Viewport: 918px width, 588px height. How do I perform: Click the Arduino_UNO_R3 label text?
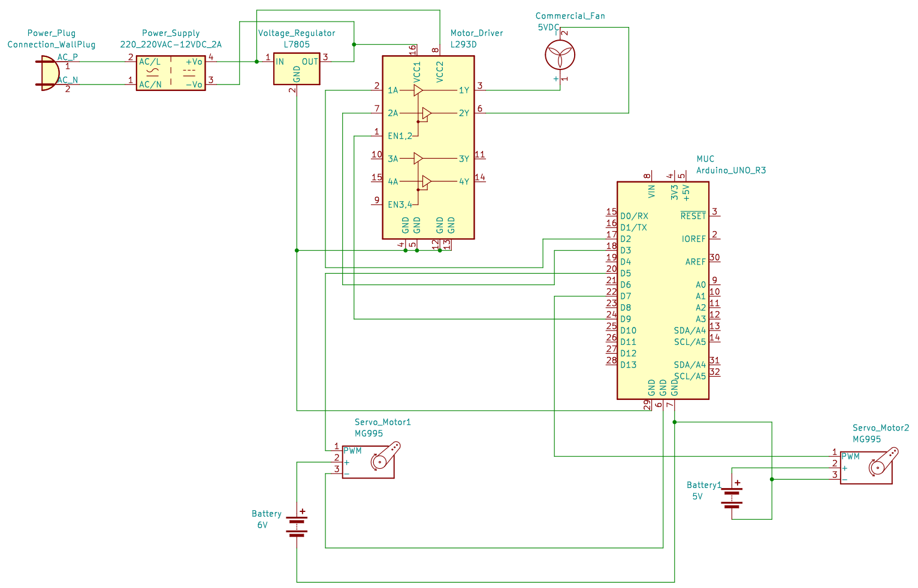(730, 171)
